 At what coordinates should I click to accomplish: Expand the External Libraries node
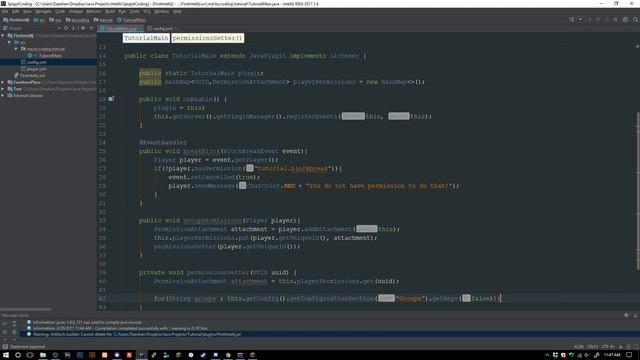(x=3, y=96)
